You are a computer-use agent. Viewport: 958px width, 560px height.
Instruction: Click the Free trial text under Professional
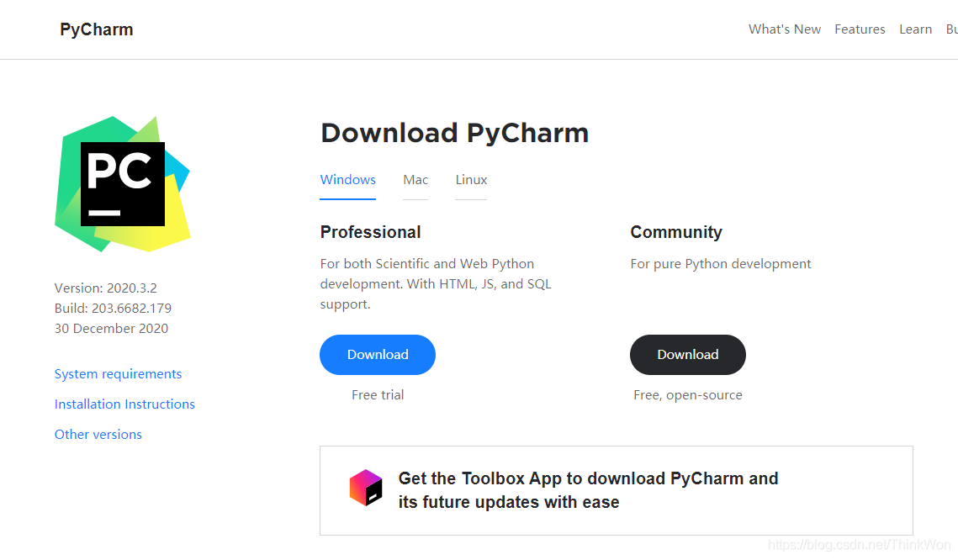coord(377,394)
